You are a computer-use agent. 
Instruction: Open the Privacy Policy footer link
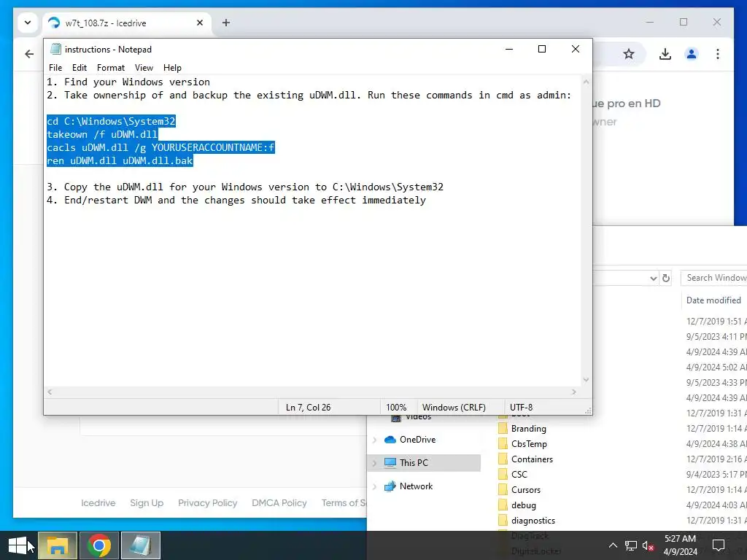coord(207,503)
